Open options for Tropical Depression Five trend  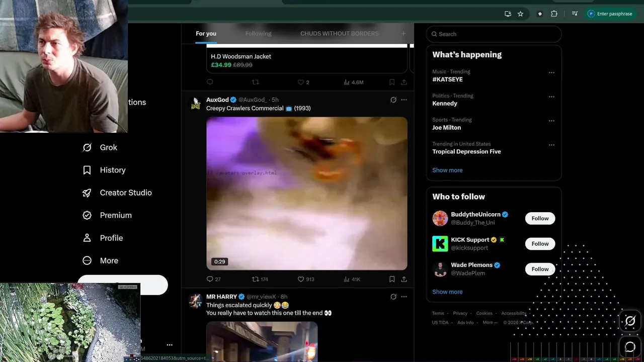coord(551,145)
